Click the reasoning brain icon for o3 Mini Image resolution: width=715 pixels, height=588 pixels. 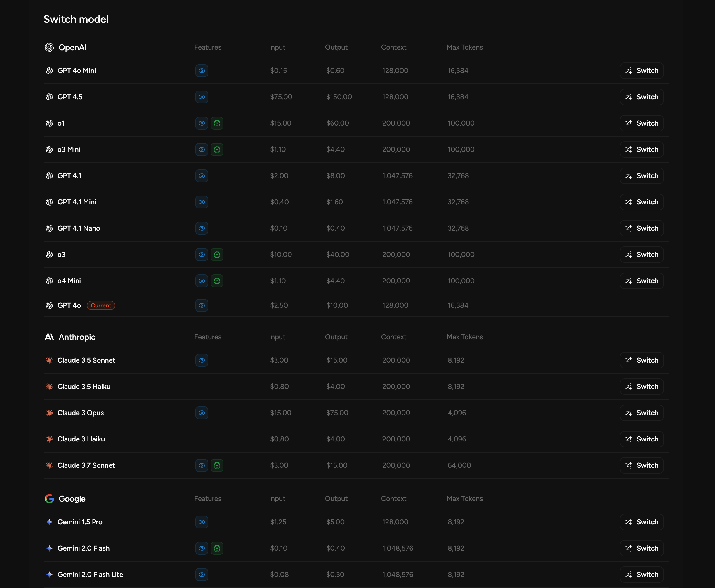[x=217, y=149]
